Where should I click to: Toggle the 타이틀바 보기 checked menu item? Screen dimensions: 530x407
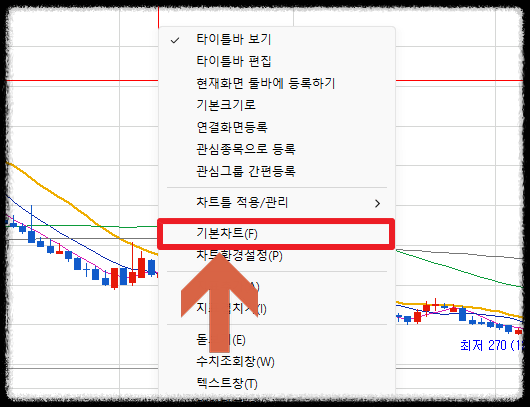click(276, 40)
